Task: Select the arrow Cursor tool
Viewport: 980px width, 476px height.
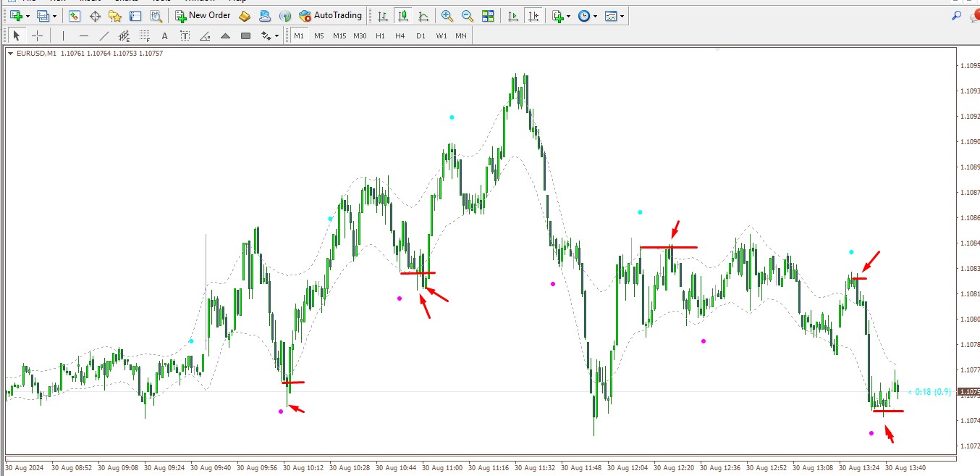Action: click(17, 36)
